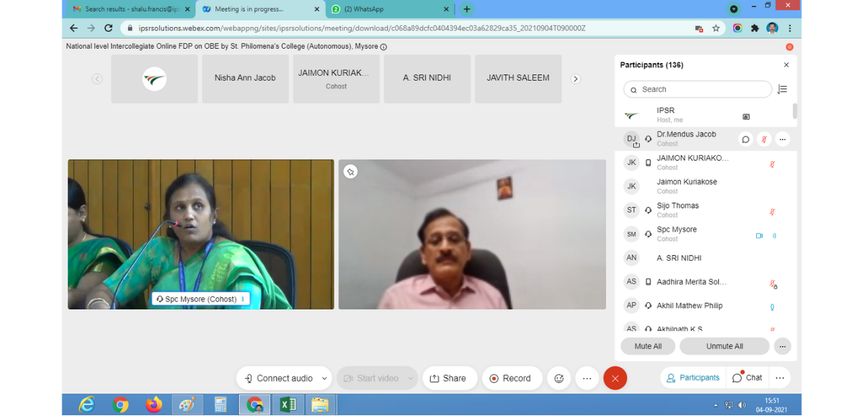Open Excel from the taskbar

[x=288, y=405]
